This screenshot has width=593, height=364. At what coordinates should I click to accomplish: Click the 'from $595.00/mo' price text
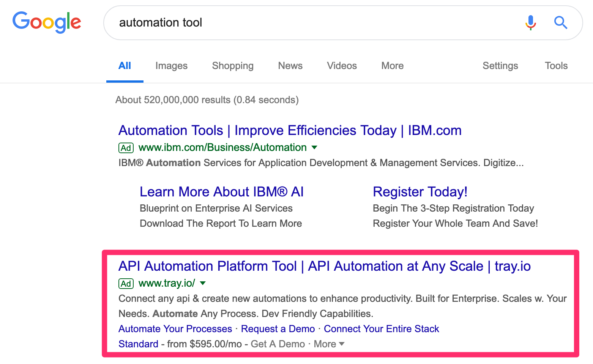click(x=204, y=344)
